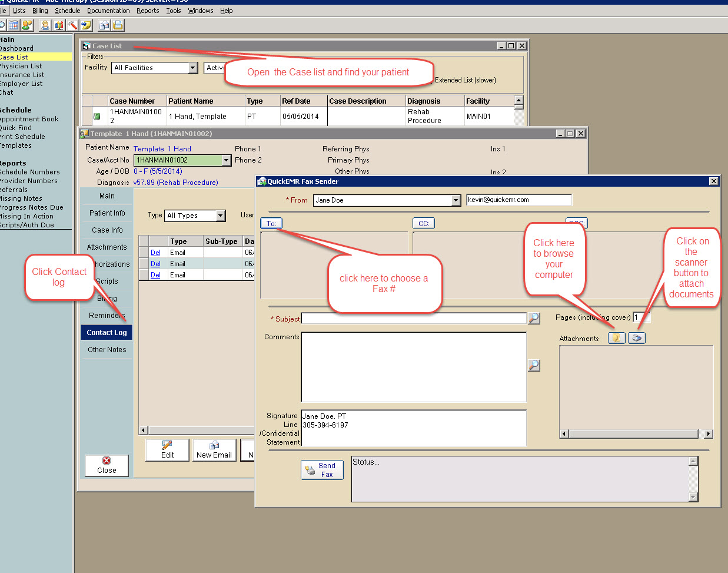Select the Attachments tab

[x=107, y=247]
